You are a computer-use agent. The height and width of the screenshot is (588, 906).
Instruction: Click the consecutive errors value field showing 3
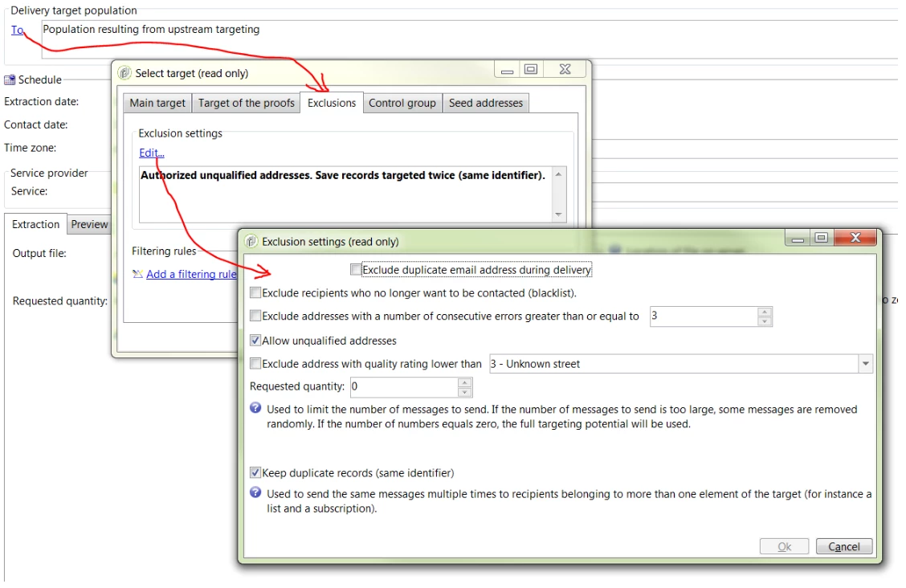coord(703,316)
